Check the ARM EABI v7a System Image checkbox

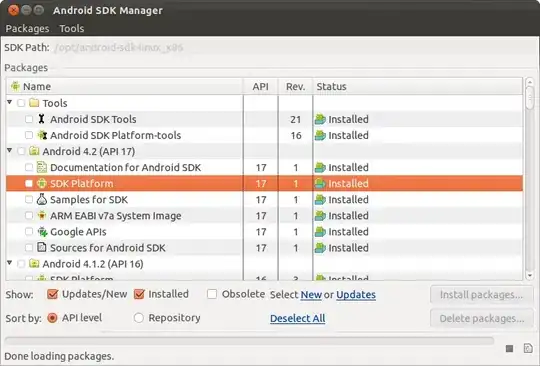29,216
